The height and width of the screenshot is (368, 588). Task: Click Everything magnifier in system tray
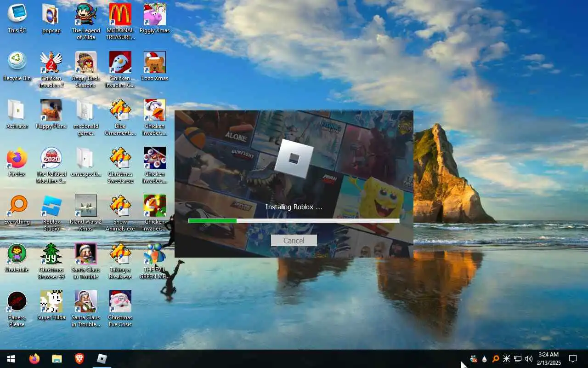click(495, 359)
